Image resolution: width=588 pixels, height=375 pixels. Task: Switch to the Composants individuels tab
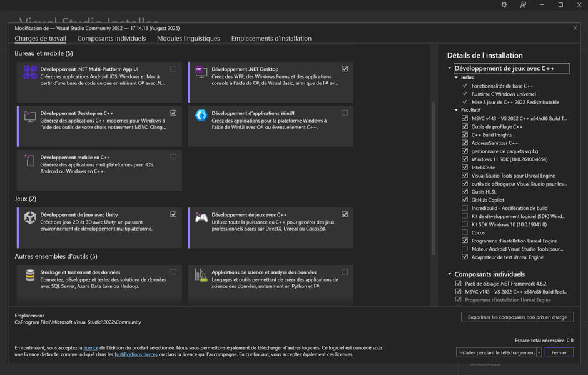click(x=111, y=39)
